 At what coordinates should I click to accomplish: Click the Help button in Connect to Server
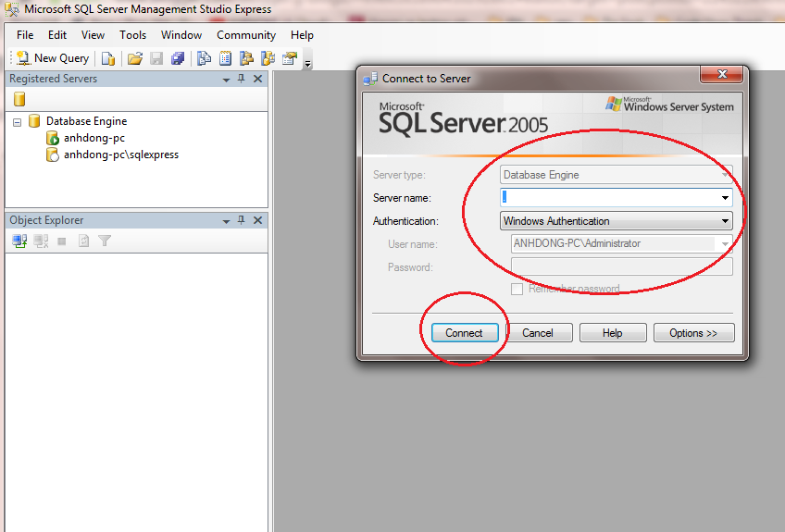tap(613, 333)
